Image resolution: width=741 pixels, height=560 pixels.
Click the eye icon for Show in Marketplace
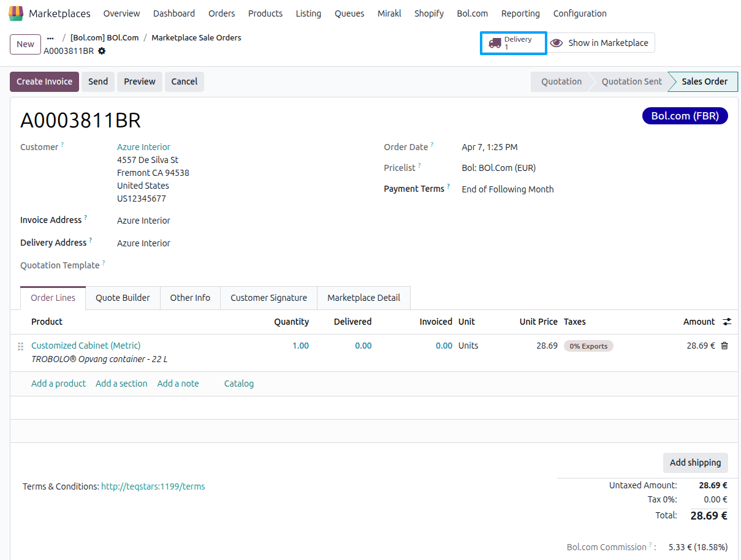(x=557, y=43)
